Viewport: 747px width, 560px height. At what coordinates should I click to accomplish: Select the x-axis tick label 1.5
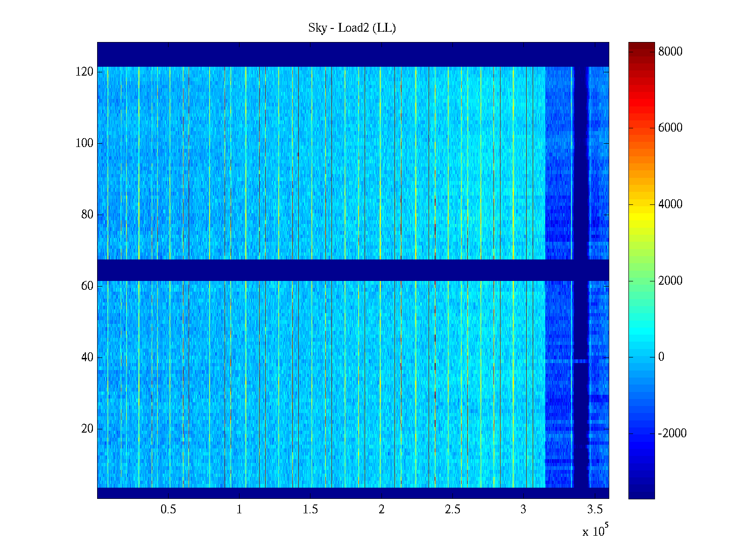click(310, 510)
